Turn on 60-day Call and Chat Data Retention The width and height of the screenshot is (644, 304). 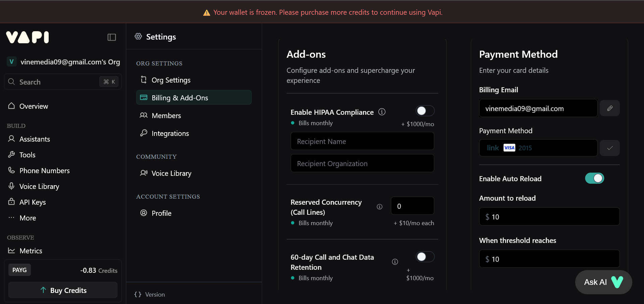tap(425, 257)
